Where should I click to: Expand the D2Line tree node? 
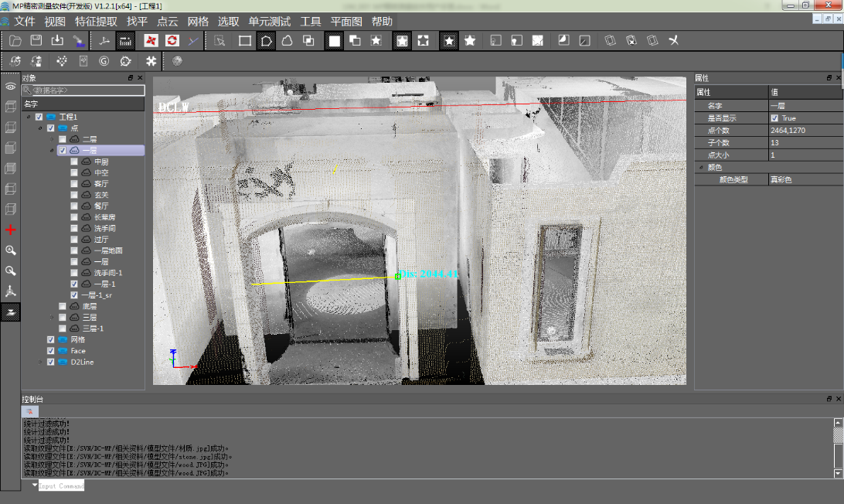pos(40,362)
